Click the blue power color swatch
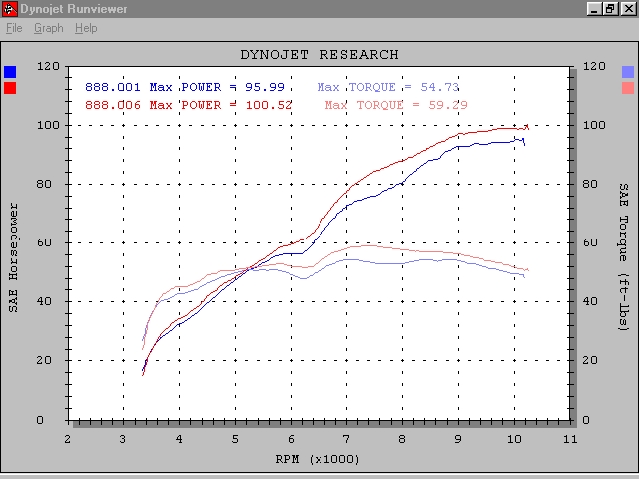 [x=10, y=72]
